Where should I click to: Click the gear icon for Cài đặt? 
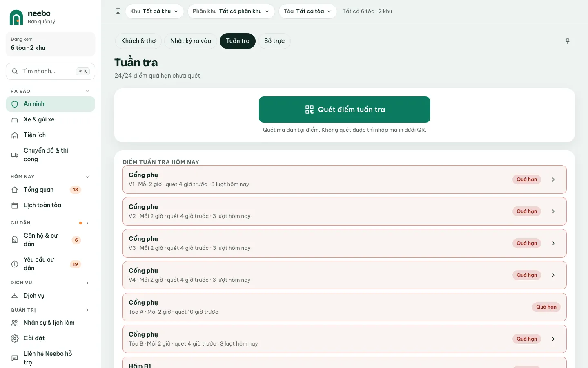15,338
